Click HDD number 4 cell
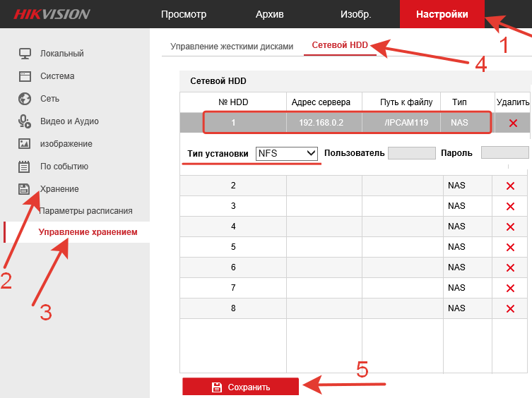Viewport: 532px width, 398px height. [x=233, y=227]
